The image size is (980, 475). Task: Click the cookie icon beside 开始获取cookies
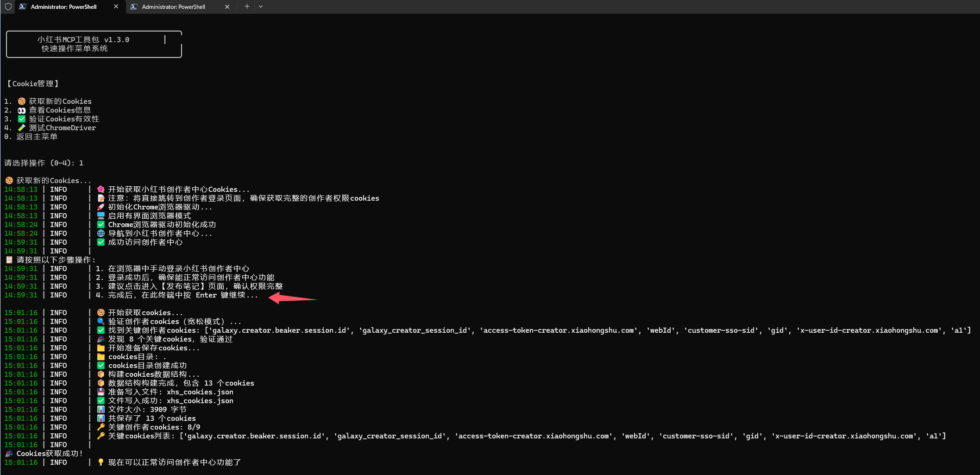pyautogui.click(x=101, y=312)
